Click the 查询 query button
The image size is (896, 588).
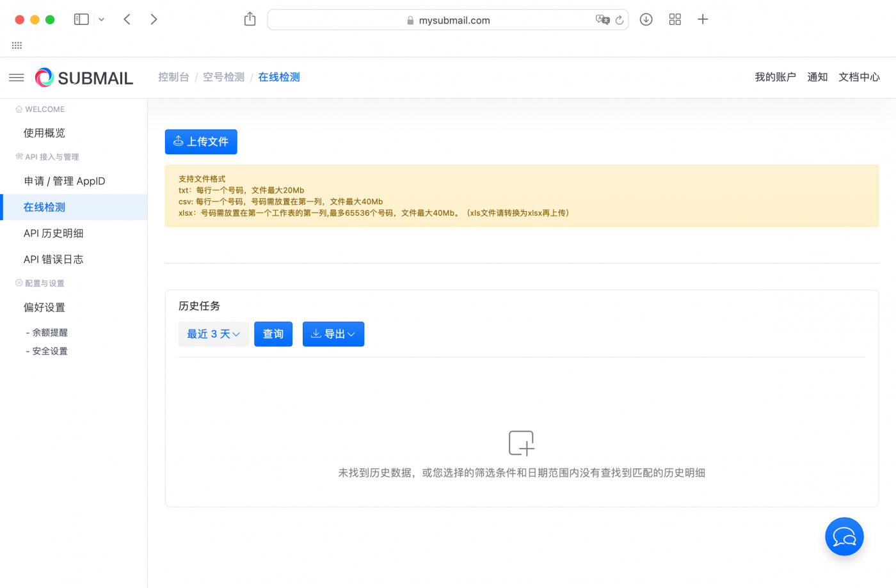tap(273, 334)
